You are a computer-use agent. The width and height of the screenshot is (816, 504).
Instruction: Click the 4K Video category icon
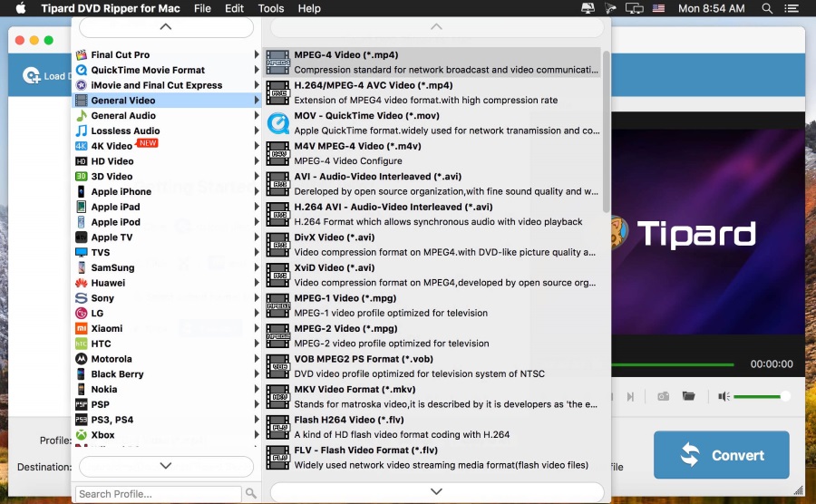pyautogui.click(x=82, y=146)
